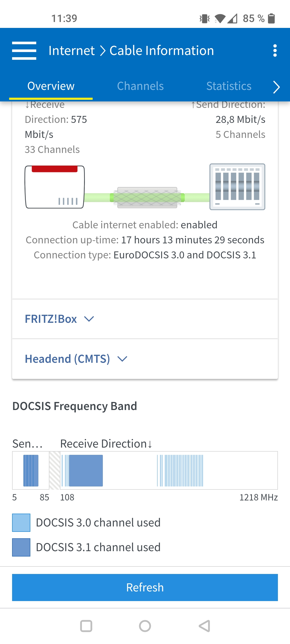Switch to the Channels tab
This screenshot has height=644, width=290.
pos(140,86)
